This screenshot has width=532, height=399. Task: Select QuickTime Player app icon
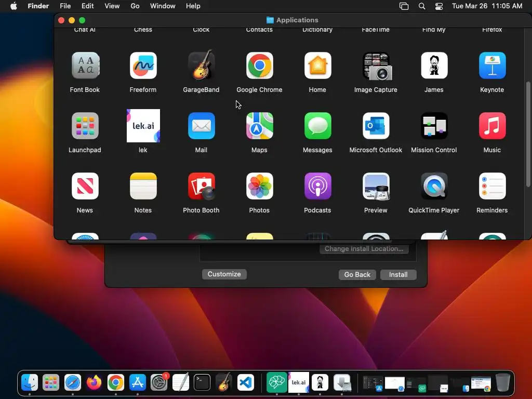(434, 186)
